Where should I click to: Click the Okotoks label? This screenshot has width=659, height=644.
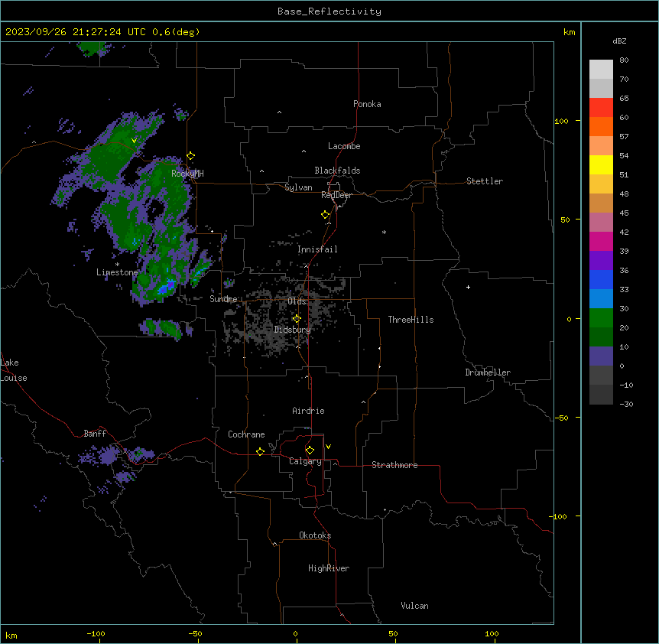coord(315,535)
